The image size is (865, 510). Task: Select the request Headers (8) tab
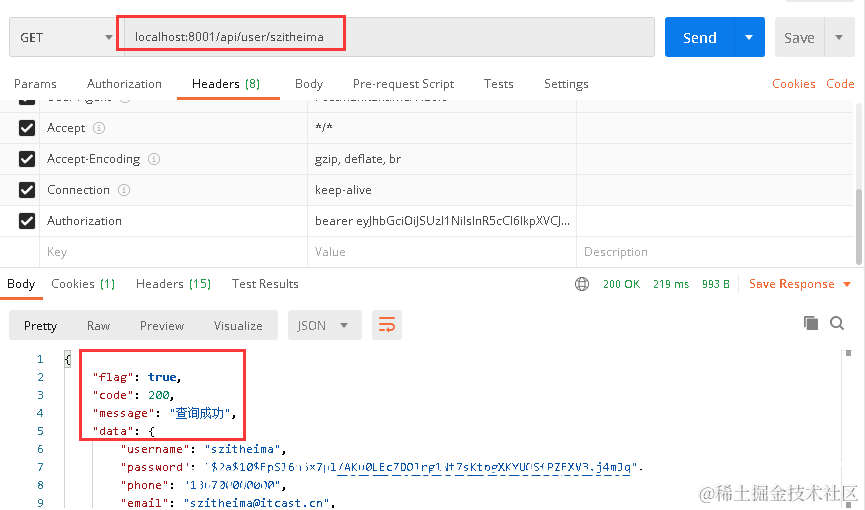tap(226, 84)
